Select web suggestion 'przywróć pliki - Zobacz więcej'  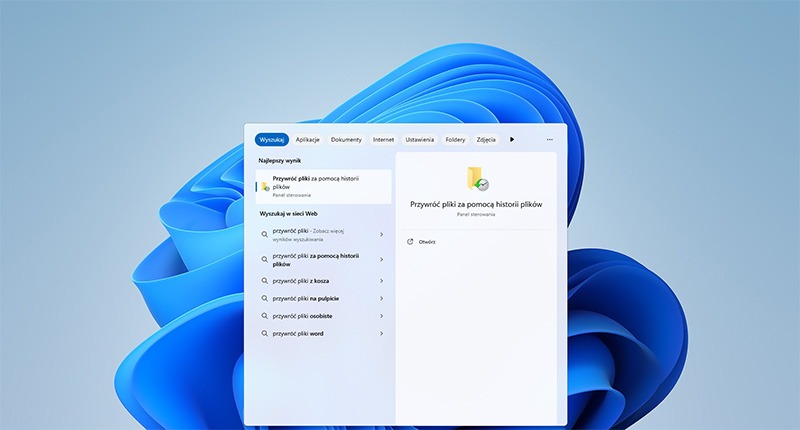pos(323,235)
